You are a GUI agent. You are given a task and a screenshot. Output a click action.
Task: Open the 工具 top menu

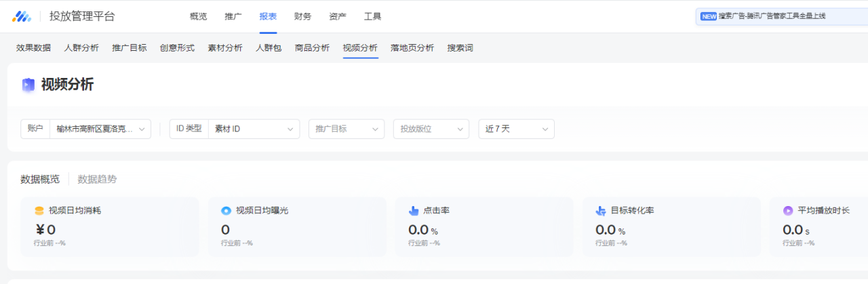click(x=372, y=16)
